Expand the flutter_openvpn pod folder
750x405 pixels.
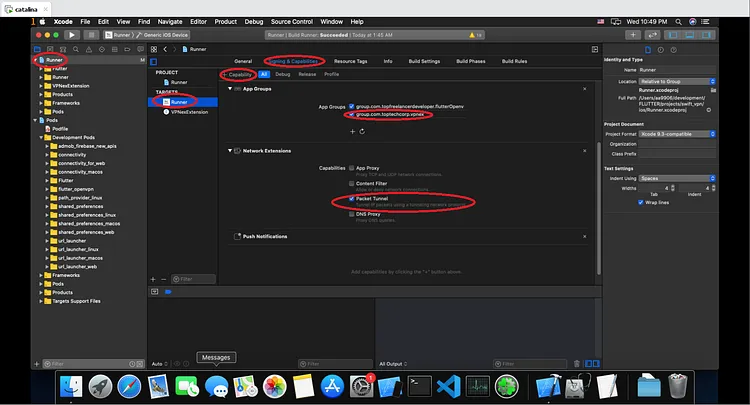pyautogui.click(x=47, y=189)
